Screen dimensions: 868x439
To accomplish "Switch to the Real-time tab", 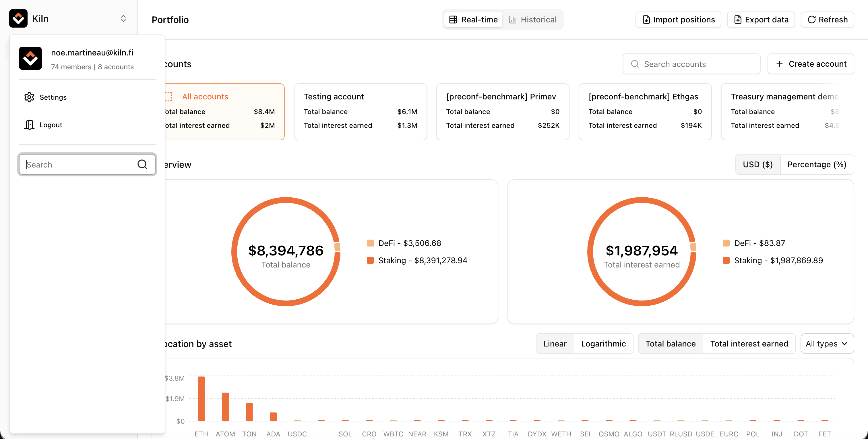I will (473, 20).
